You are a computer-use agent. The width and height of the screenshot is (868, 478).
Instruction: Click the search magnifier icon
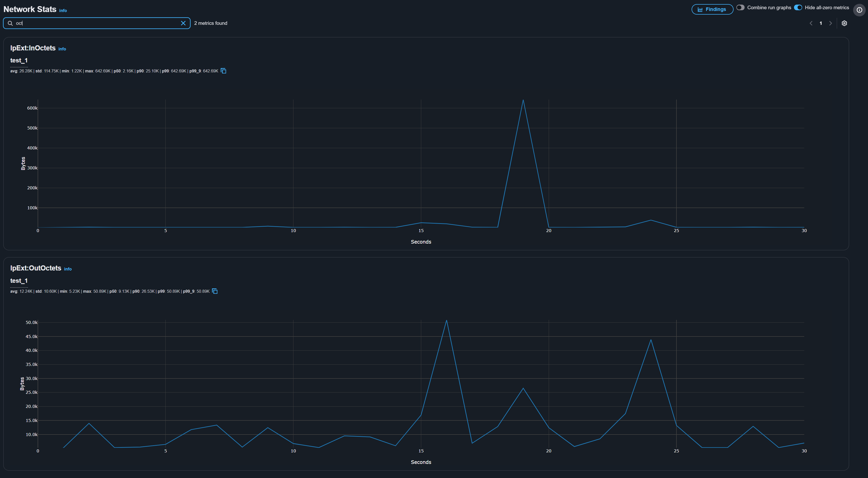click(x=10, y=23)
